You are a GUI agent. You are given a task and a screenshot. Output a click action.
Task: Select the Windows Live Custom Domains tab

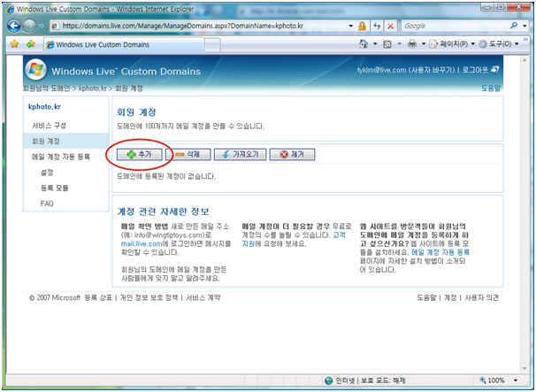point(125,44)
